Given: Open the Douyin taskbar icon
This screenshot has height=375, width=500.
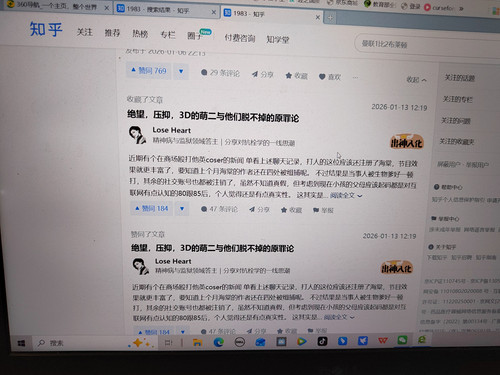Looking at the screenshot, I should click(322, 341).
